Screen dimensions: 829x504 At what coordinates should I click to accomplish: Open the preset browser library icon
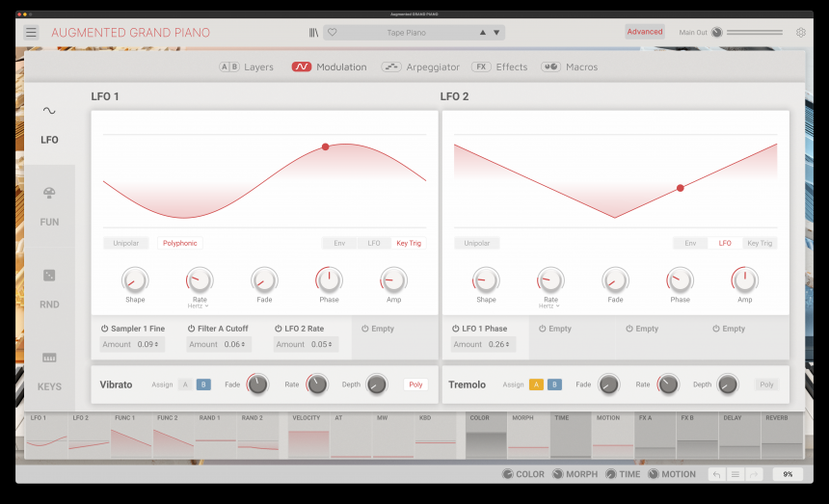(313, 33)
